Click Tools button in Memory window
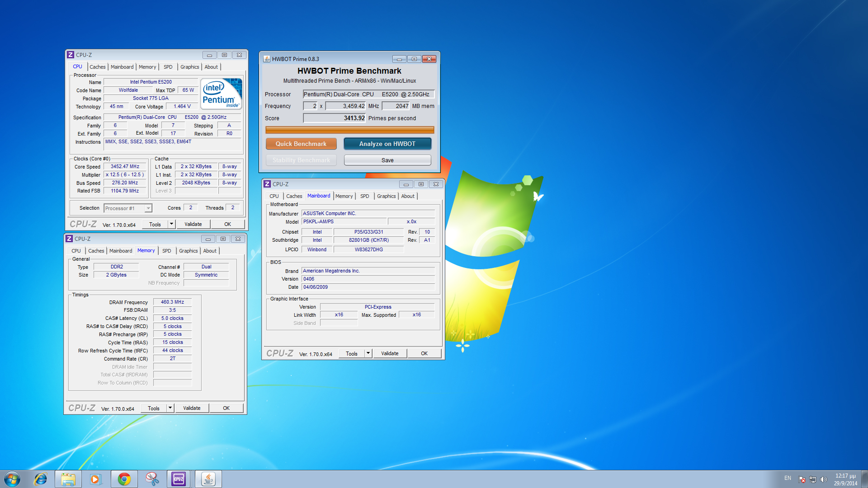The width and height of the screenshot is (868, 488). pos(154,408)
